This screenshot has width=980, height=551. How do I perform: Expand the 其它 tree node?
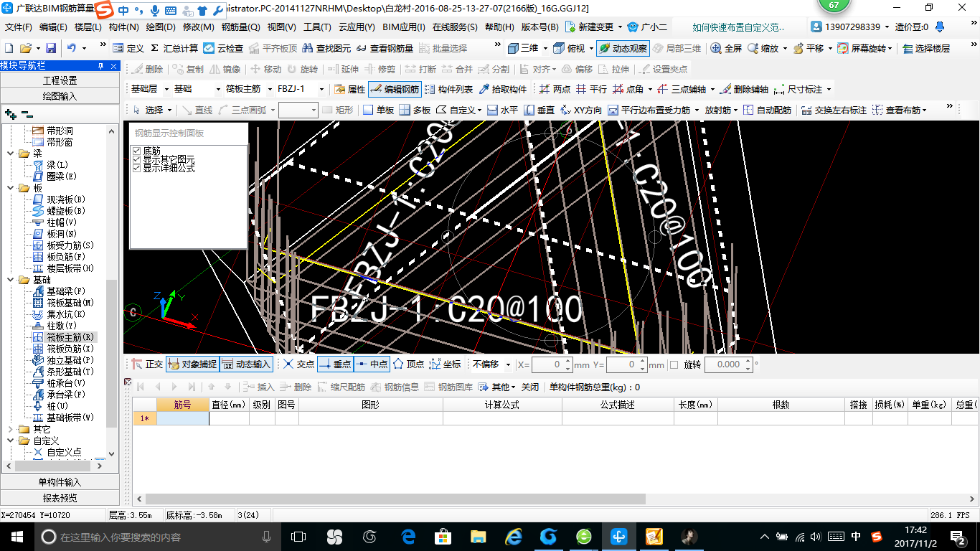coord(11,429)
